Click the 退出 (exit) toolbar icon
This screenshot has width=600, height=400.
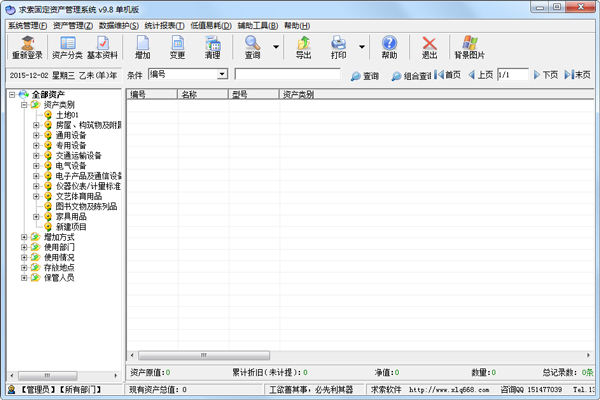point(429,47)
